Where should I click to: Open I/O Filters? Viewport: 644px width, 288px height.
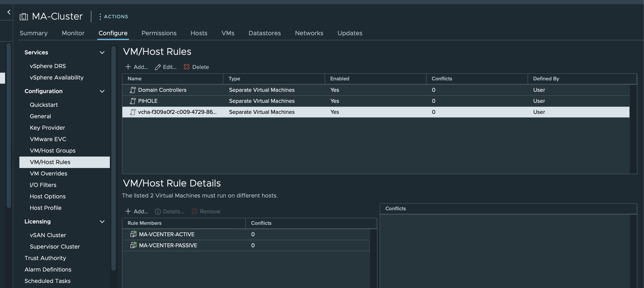[43, 185]
